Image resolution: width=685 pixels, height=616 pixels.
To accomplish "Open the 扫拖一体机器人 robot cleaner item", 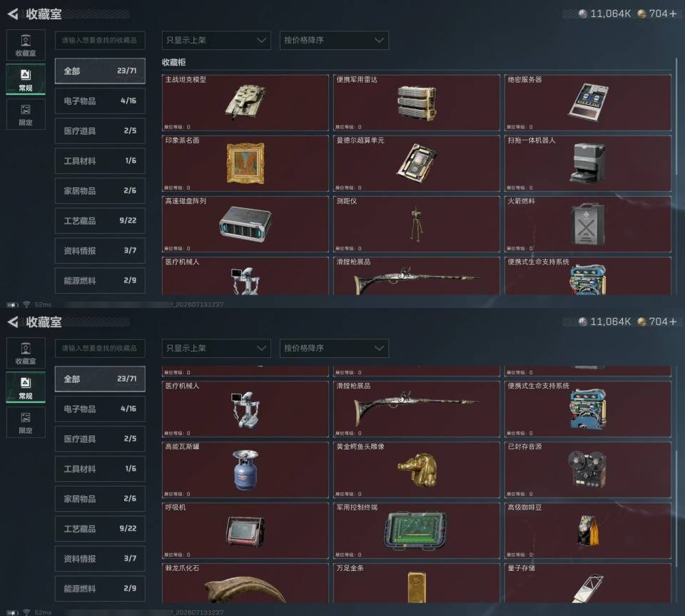I will coord(587,163).
